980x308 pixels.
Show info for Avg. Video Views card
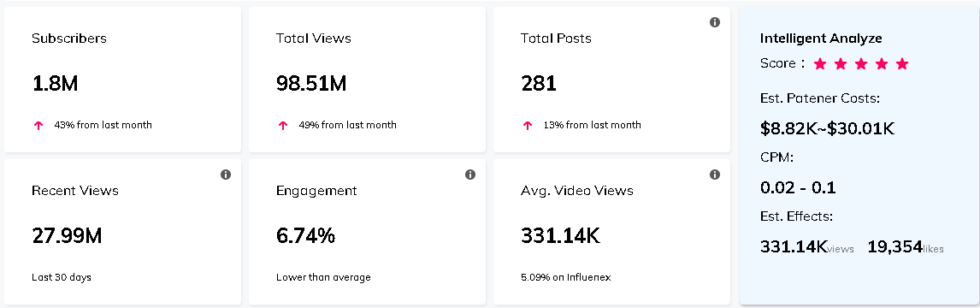[x=715, y=175]
